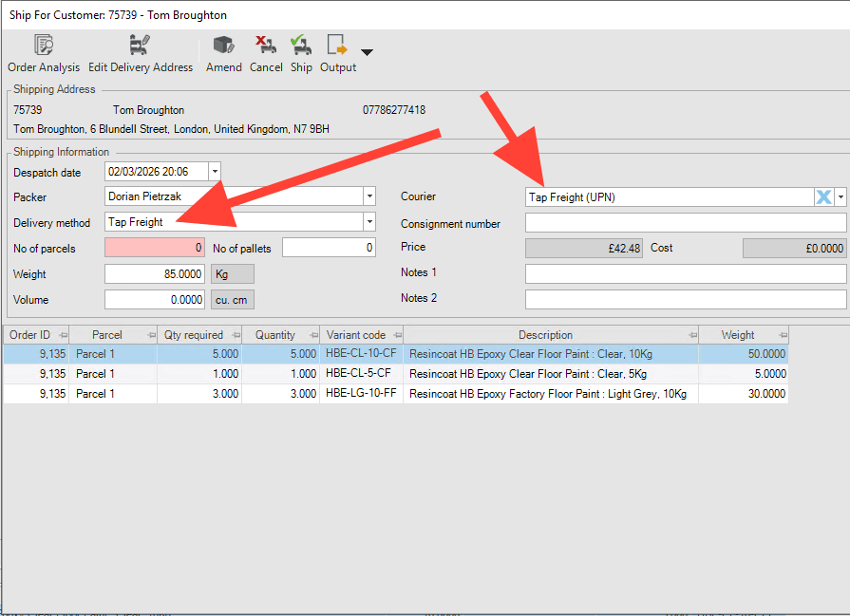The height and width of the screenshot is (616, 850).
Task: Click the Notes 2 text field
Action: click(686, 300)
